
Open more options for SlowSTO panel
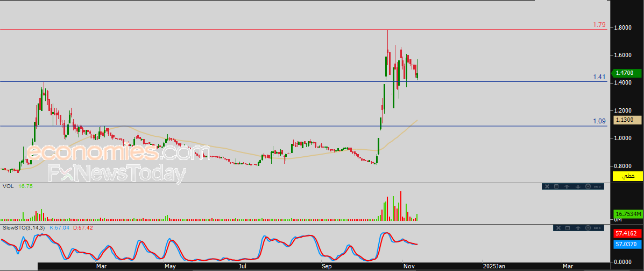click(x=597, y=228)
